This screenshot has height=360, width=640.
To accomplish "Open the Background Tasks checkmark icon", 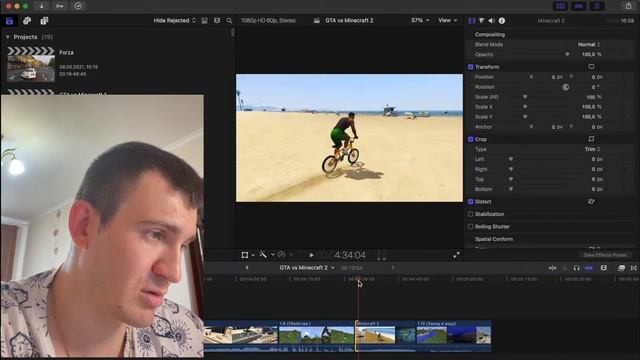I will pyautogui.click(x=78, y=6).
